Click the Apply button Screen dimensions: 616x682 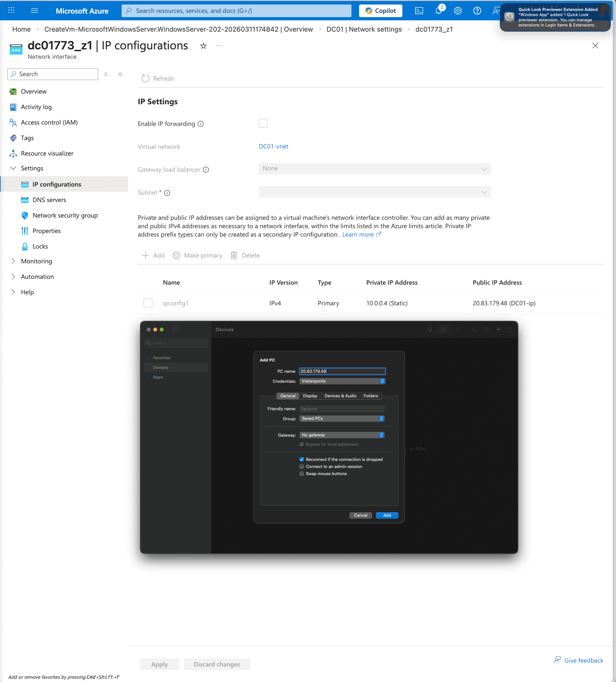coord(159,664)
